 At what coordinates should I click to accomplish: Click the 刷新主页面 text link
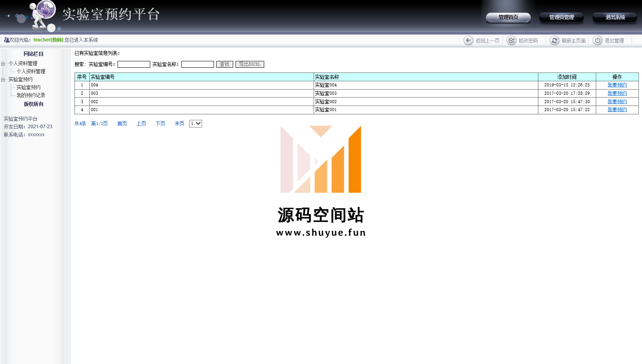coord(573,41)
